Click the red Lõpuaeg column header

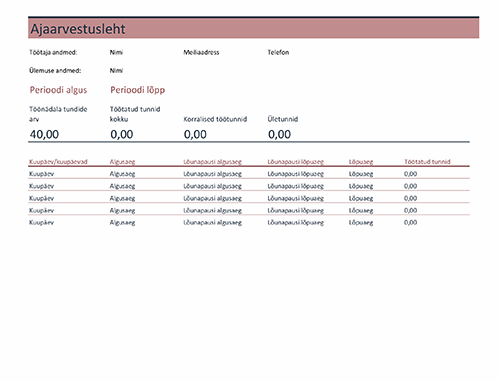coord(361,162)
